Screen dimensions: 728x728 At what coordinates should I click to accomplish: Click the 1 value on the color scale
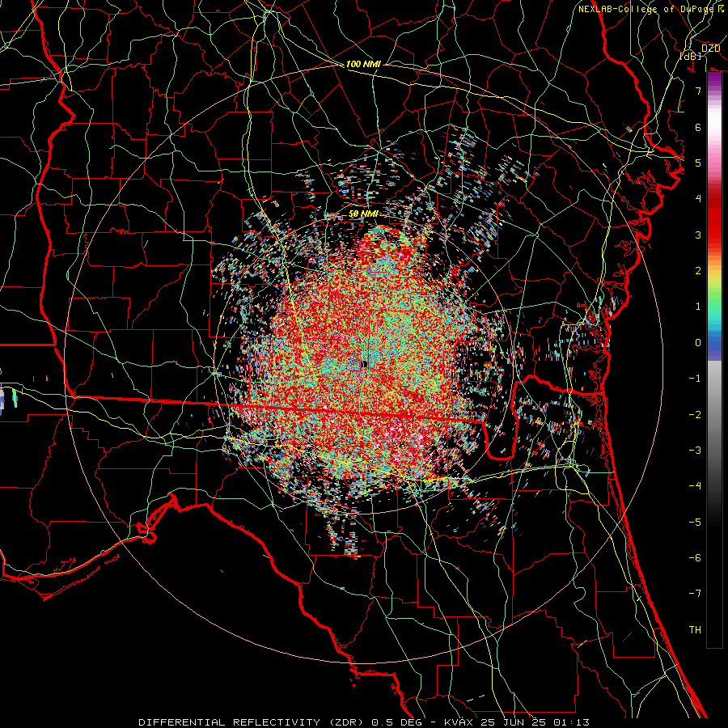pyautogui.click(x=698, y=307)
